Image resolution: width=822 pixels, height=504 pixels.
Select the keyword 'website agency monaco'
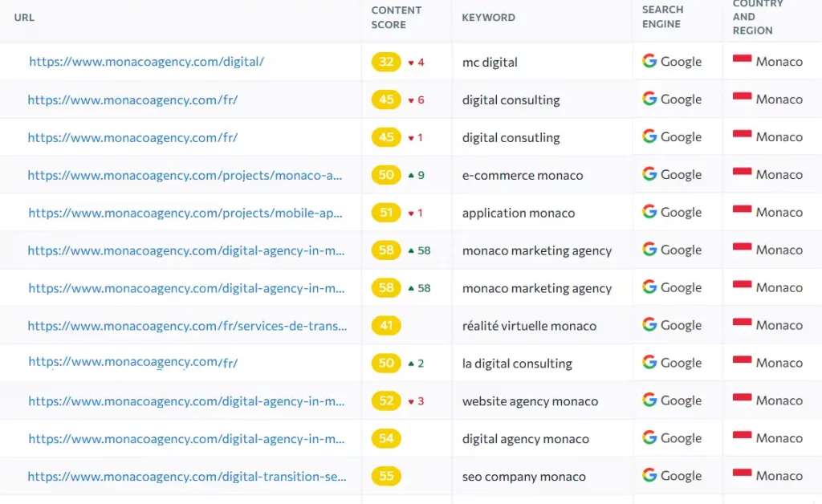click(530, 401)
